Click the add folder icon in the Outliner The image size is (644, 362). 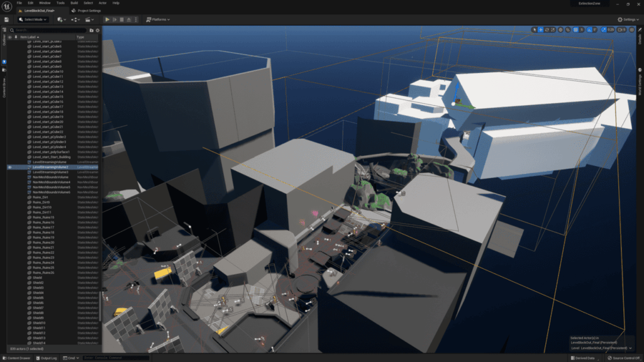pos(91,30)
